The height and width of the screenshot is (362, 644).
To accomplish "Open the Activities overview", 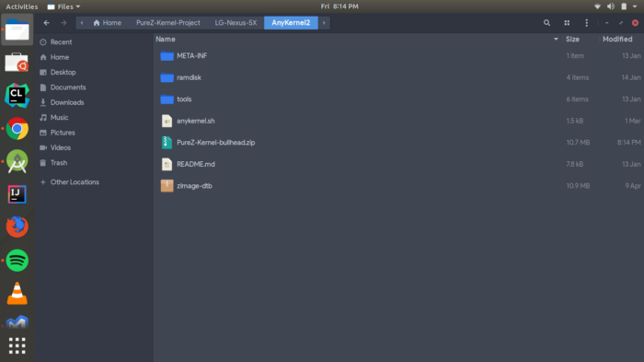I will [x=22, y=6].
